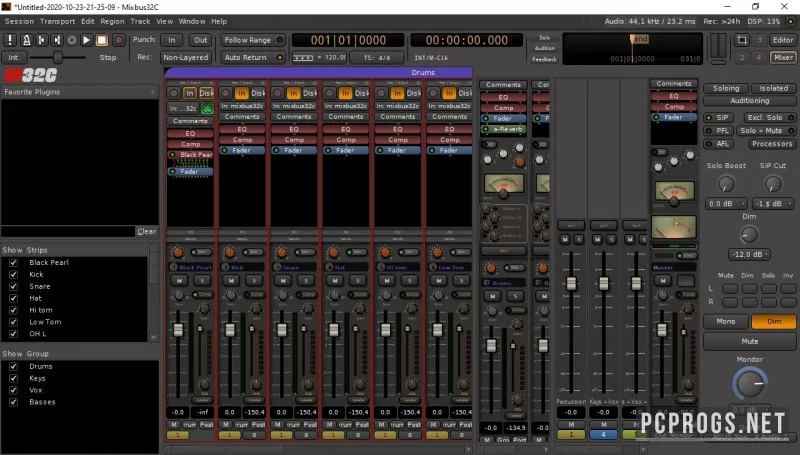Click the Drums bus VU meter
The image size is (800, 455).
point(504,184)
